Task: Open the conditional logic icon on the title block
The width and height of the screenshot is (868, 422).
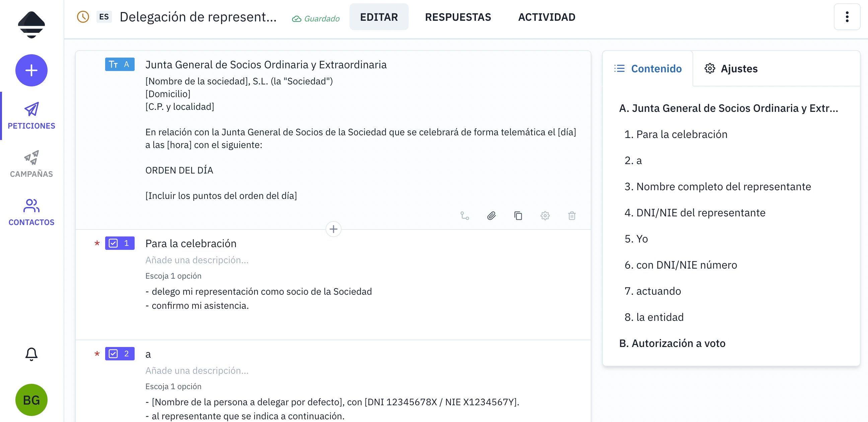Action: 465,216
